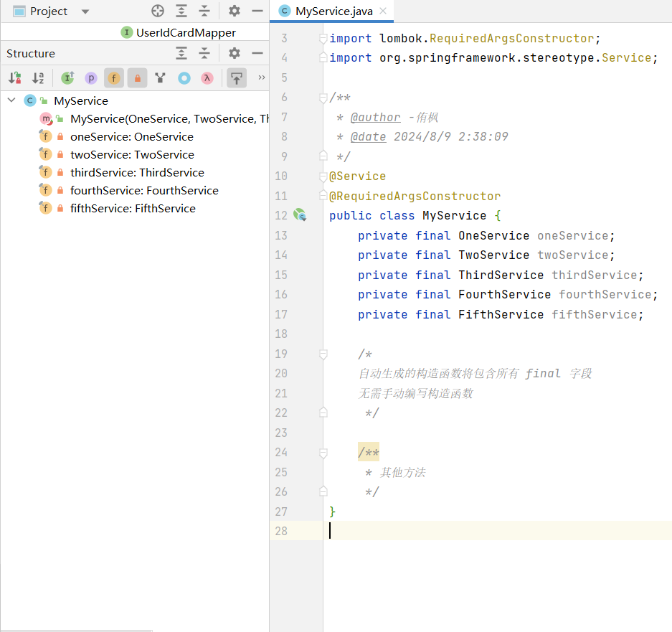Open the Project view dropdown

85,11
